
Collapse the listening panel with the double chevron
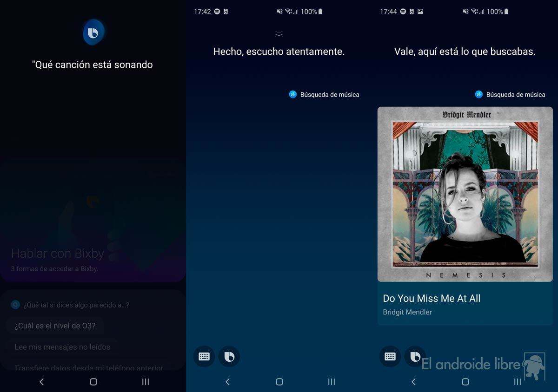[x=279, y=33]
